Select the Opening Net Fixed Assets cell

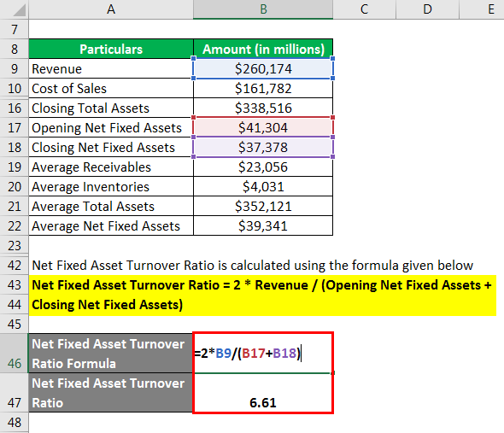click(111, 127)
